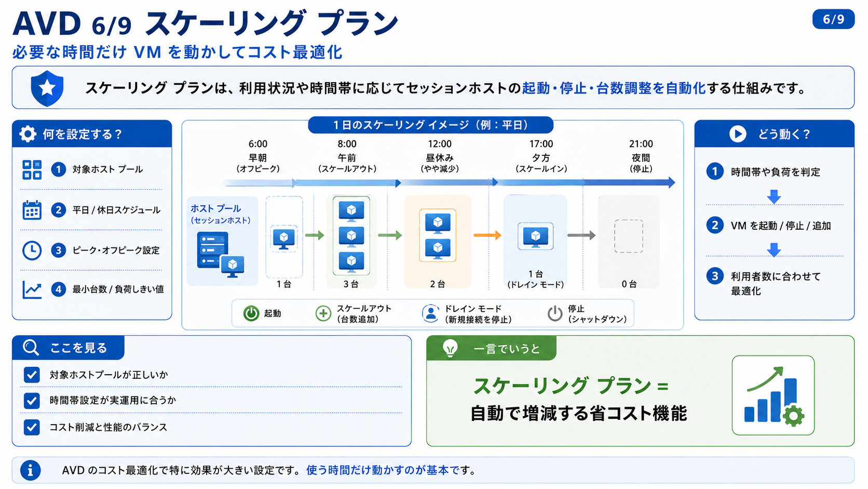
Task: Click the upper VM icon in the 2 台 group
Action: (x=438, y=223)
